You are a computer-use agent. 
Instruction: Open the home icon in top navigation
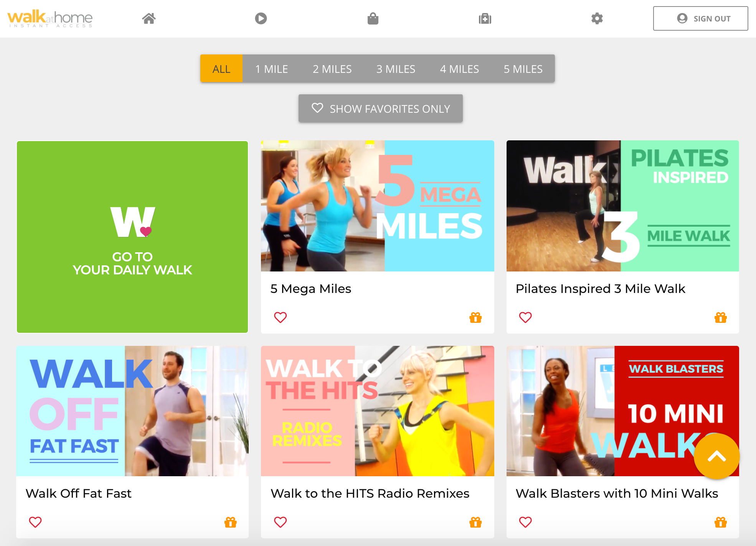(x=149, y=18)
